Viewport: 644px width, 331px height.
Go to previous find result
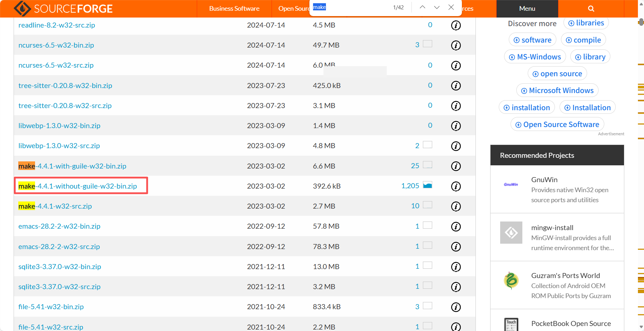[423, 7]
